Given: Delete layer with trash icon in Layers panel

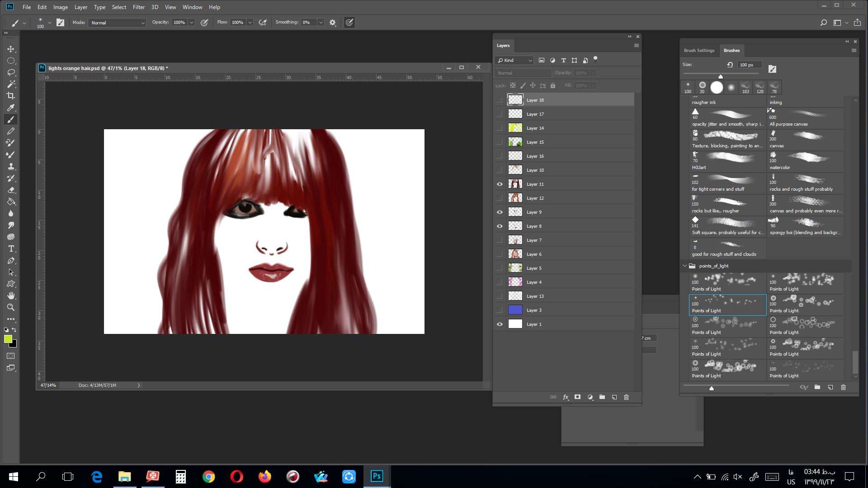Looking at the screenshot, I should click(626, 397).
